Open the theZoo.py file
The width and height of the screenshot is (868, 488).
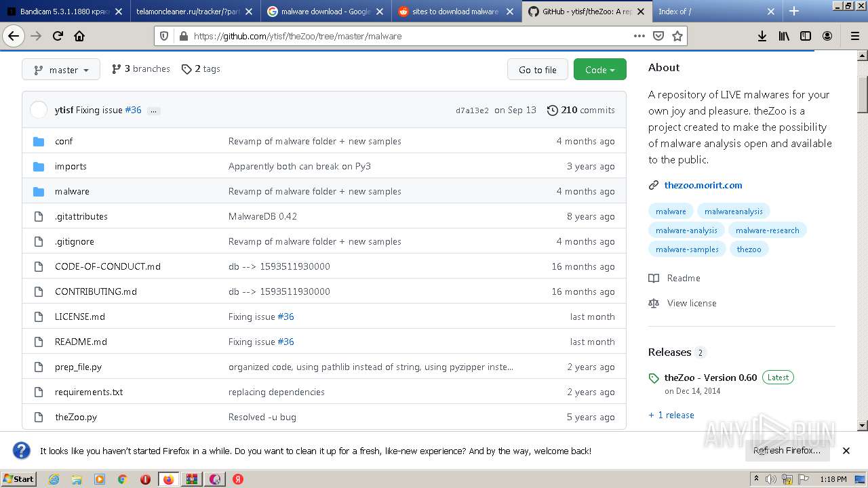pyautogui.click(x=76, y=417)
